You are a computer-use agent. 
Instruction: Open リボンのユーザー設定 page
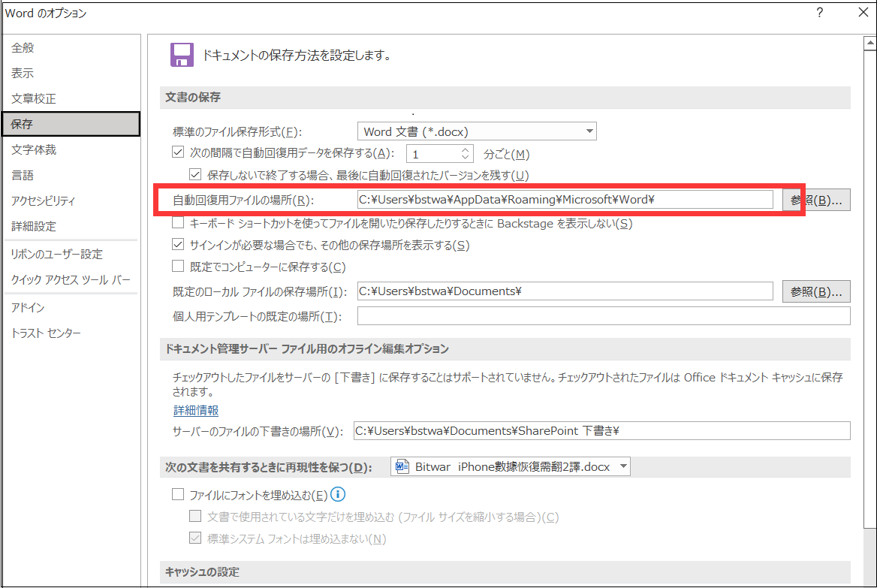[57, 254]
